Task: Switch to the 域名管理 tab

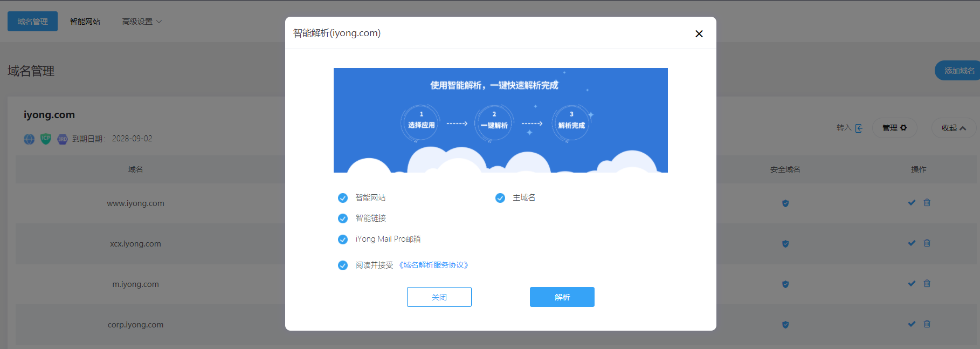Action: [32, 22]
